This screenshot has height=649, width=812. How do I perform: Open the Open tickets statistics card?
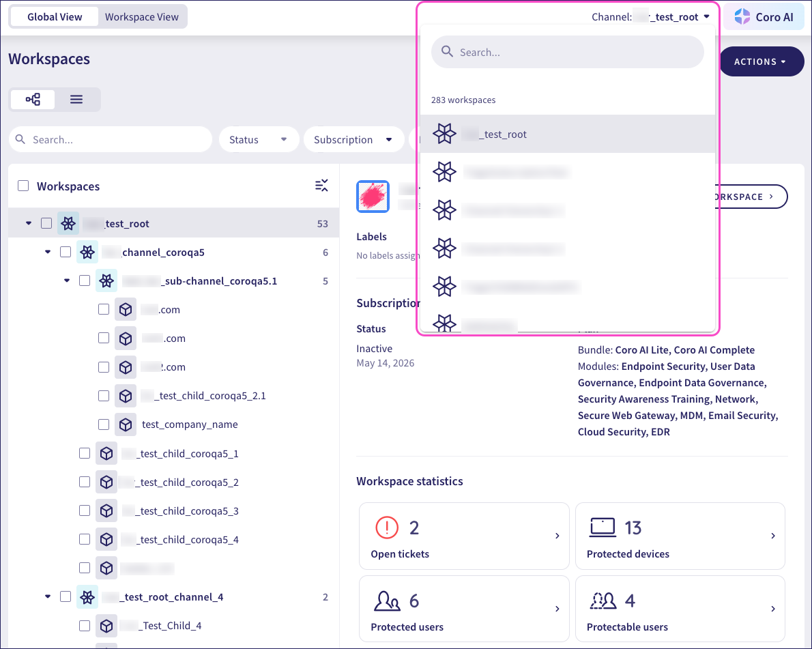point(464,536)
